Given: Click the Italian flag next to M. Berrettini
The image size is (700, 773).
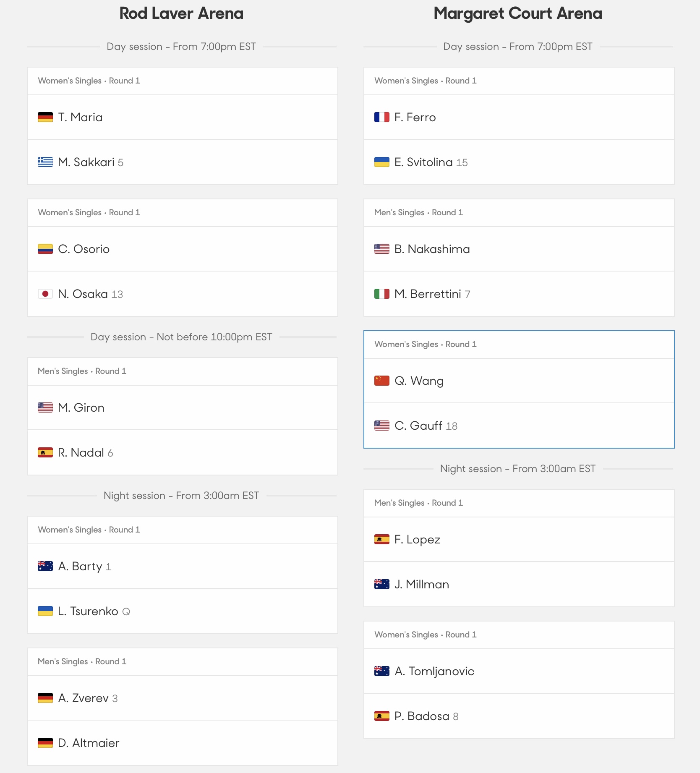Looking at the screenshot, I should click(x=382, y=294).
